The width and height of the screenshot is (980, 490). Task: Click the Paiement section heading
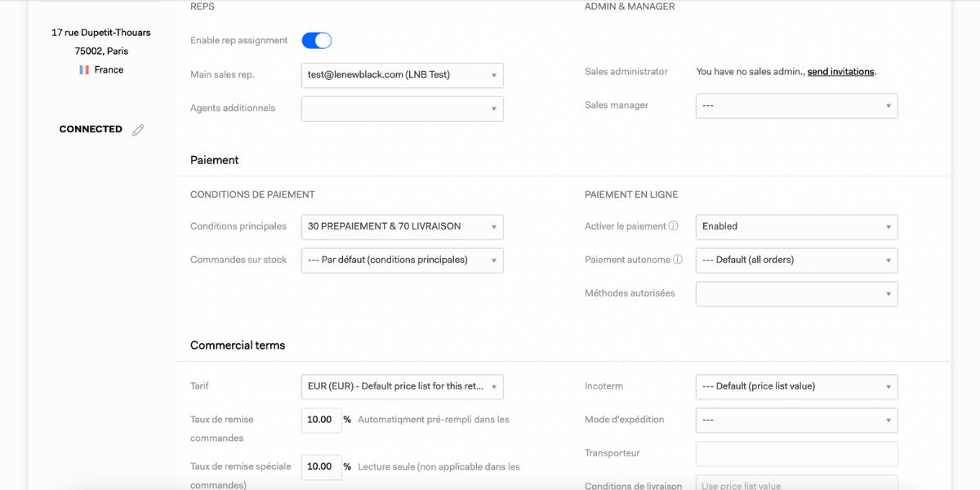(215, 160)
